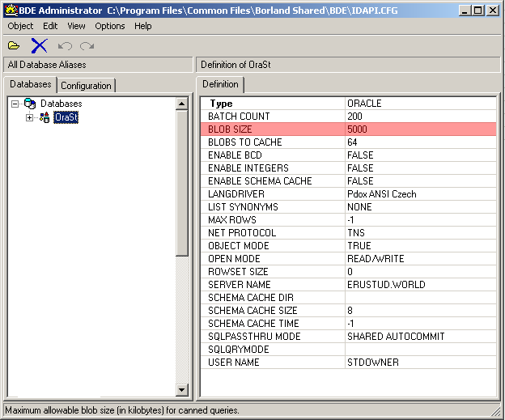
Task: Click the Redo arrow toolbar icon
Action: (87, 46)
